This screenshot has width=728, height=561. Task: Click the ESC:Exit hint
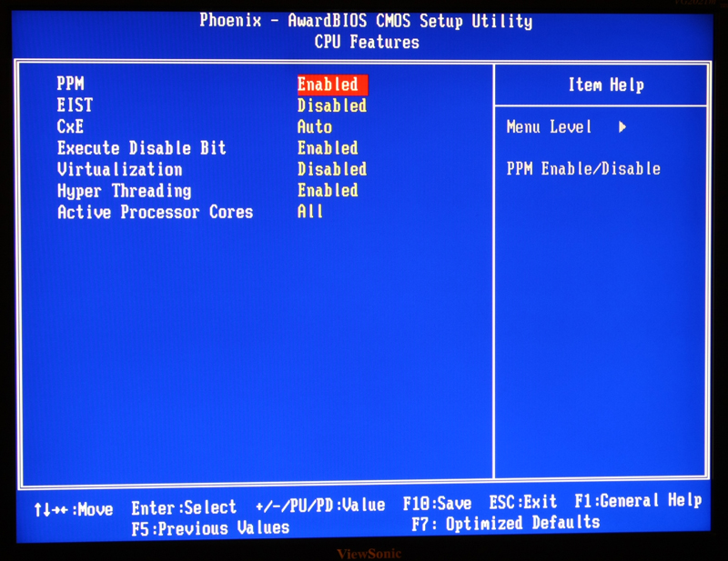(522, 502)
